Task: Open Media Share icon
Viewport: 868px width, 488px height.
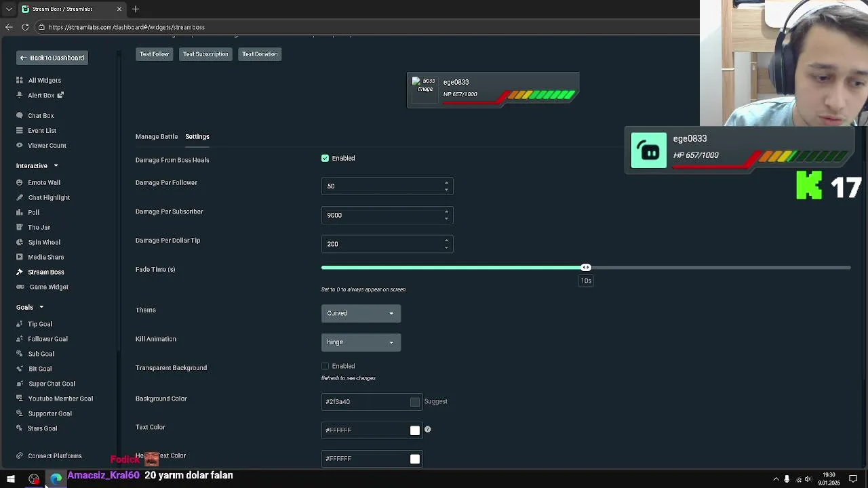Action: [x=20, y=257]
